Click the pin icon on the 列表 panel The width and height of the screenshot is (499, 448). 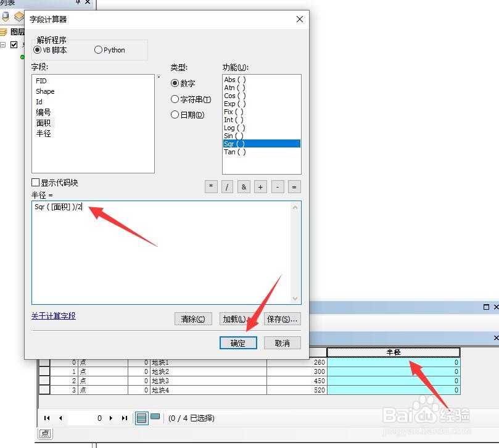[78, 2]
